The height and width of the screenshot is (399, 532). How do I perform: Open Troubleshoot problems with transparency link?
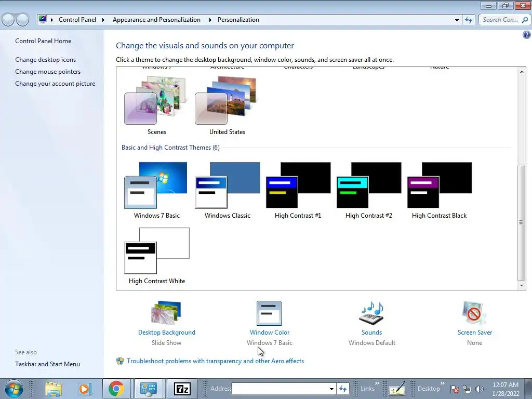click(x=215, y=361)
